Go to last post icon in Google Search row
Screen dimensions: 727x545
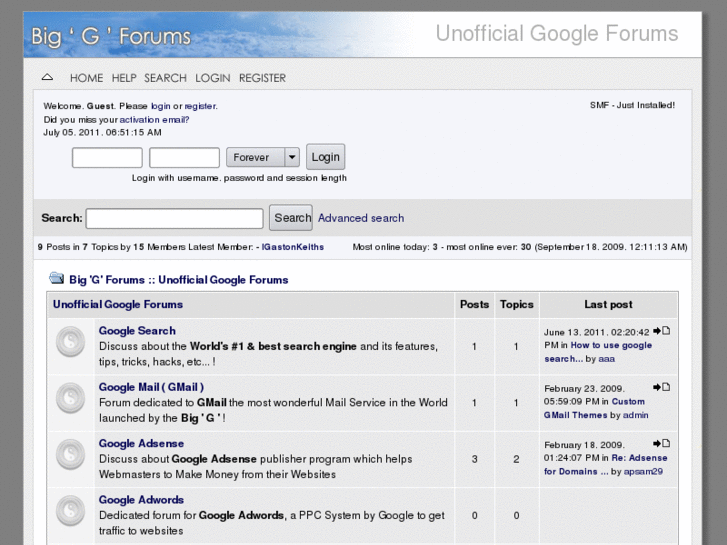pyautogui.click(x=662, y=331)
